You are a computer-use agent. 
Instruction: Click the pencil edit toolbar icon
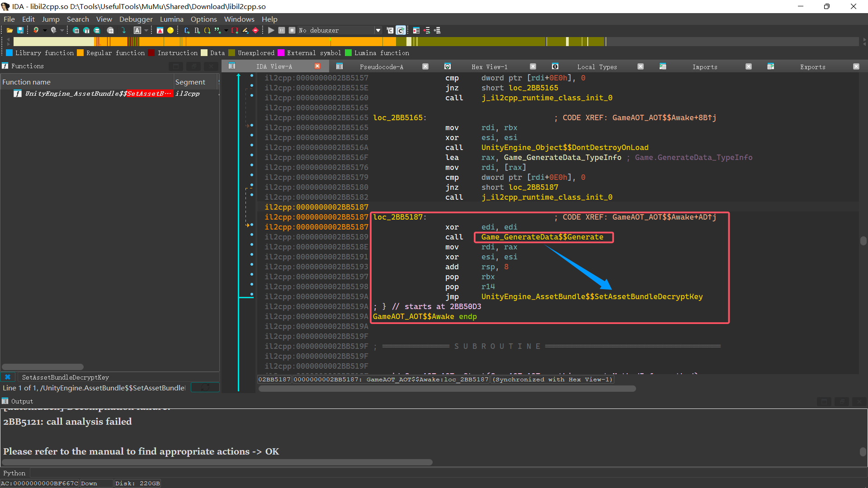[245, 30]
